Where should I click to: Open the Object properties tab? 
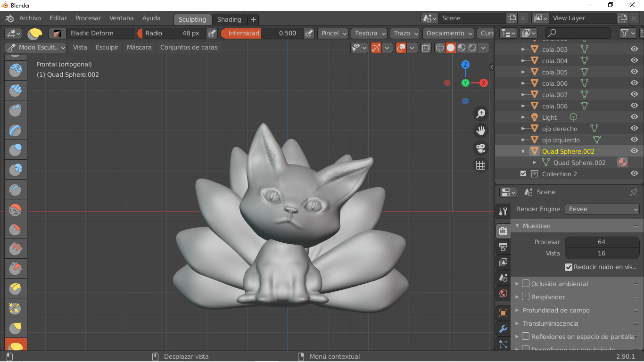[503, 313]
